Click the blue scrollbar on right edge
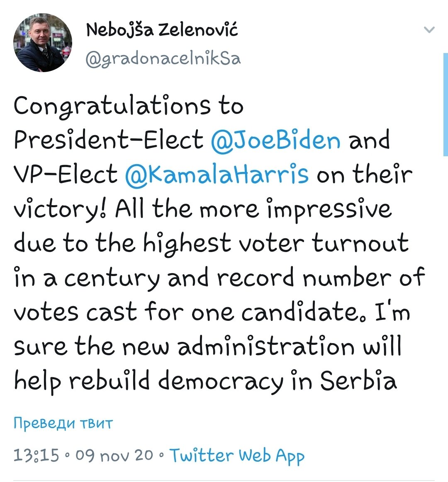The height and width of the screenshot is (482, 448). point(446,104)
